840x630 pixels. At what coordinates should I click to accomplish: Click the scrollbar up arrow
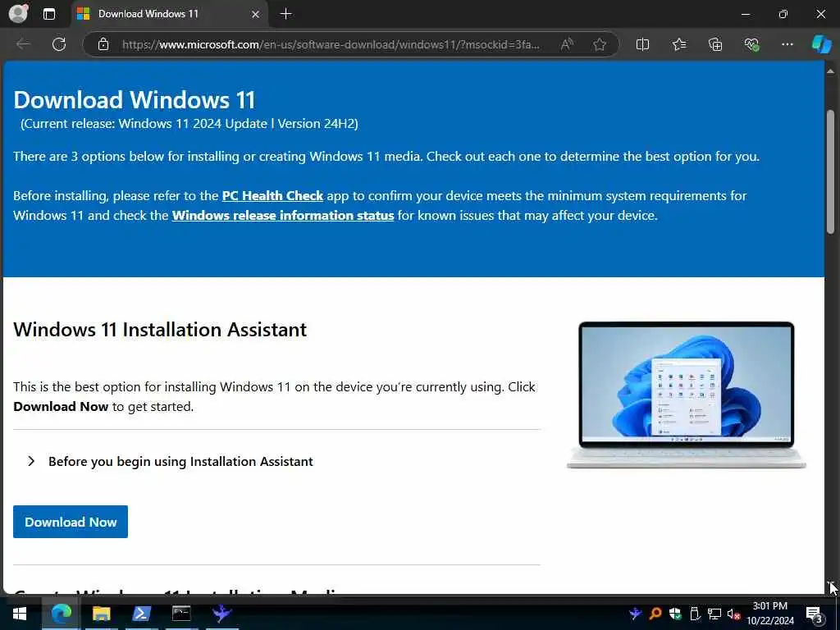830,71
